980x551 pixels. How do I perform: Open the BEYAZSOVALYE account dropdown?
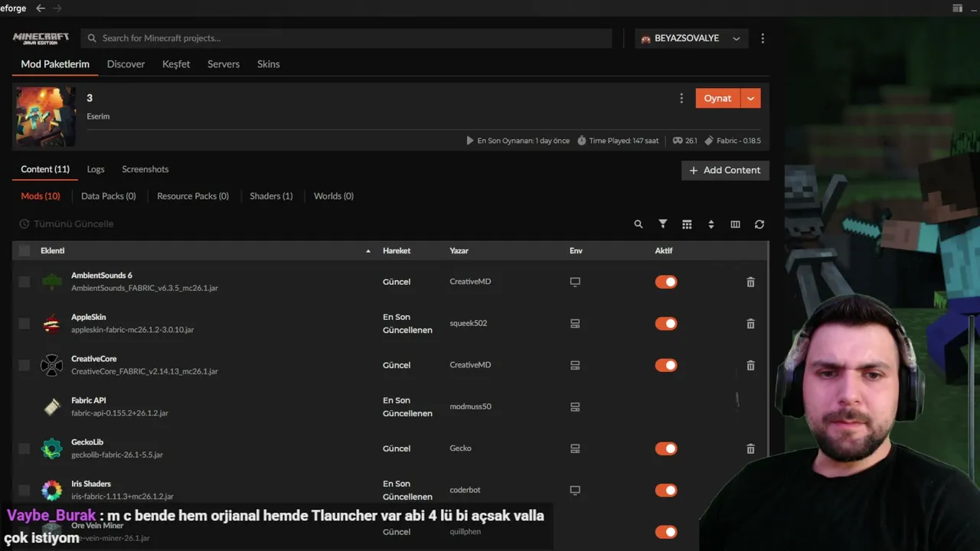click(x=691, y=38)
